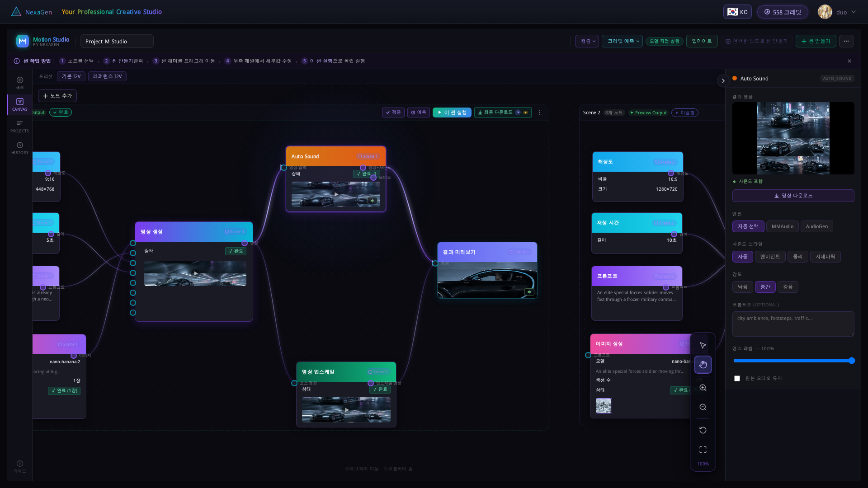Play the 영상 생성 node video preview
This screenshot has width=868, height=488.
[196, 273]
